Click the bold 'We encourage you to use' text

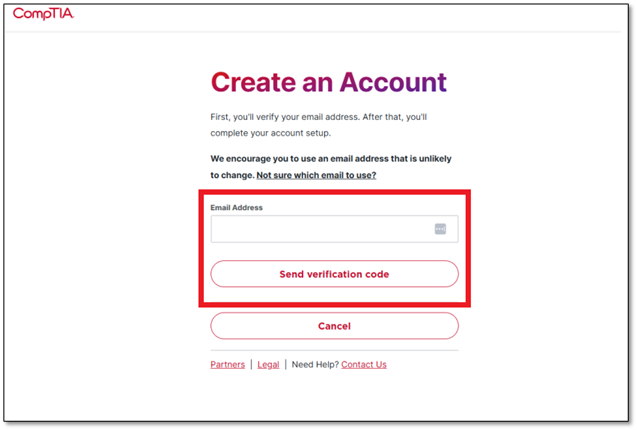(x=263, y=159)
